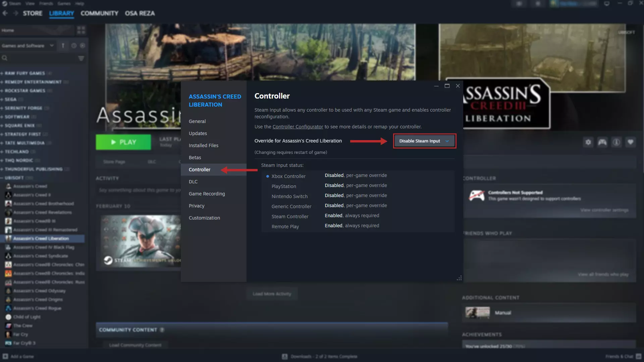Switch to Game Recording settings section
This screenshot has width=644, height=362.
coord(207,194)
